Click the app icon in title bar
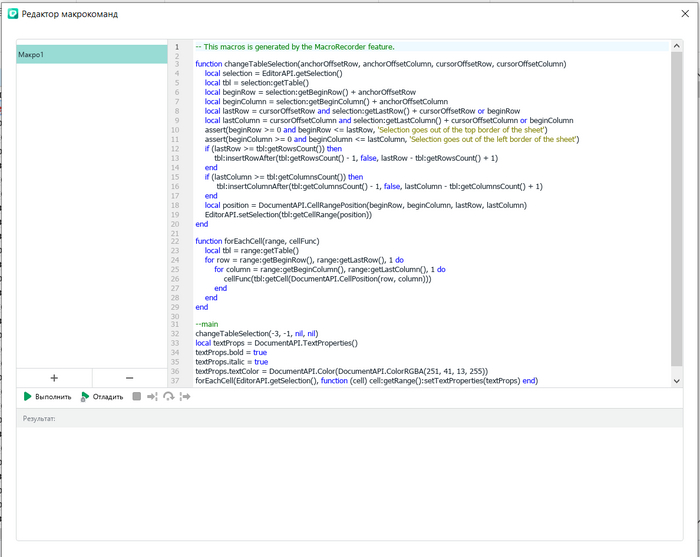The height and width of the screenshot is (557, 700). tap(13, 15)
